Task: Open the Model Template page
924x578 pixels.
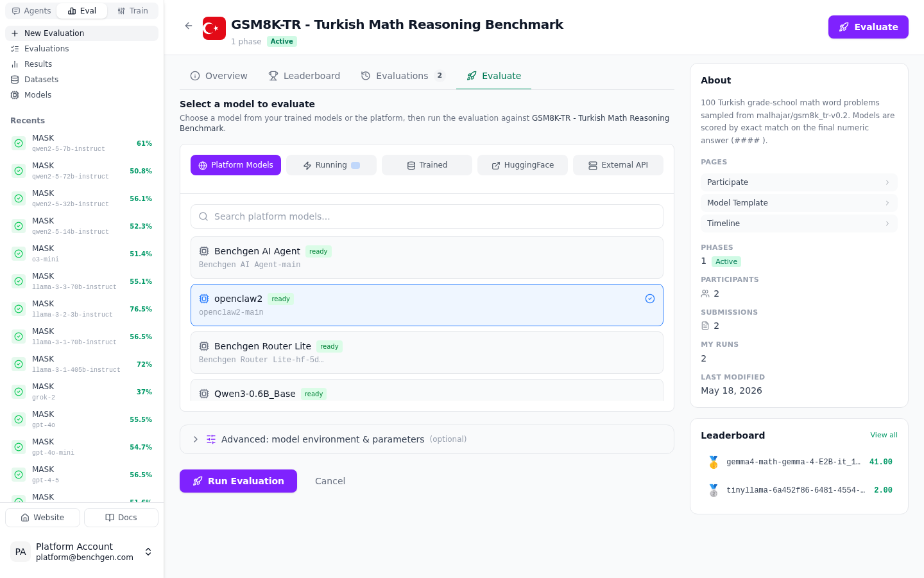Action: (x=799, y=203)
